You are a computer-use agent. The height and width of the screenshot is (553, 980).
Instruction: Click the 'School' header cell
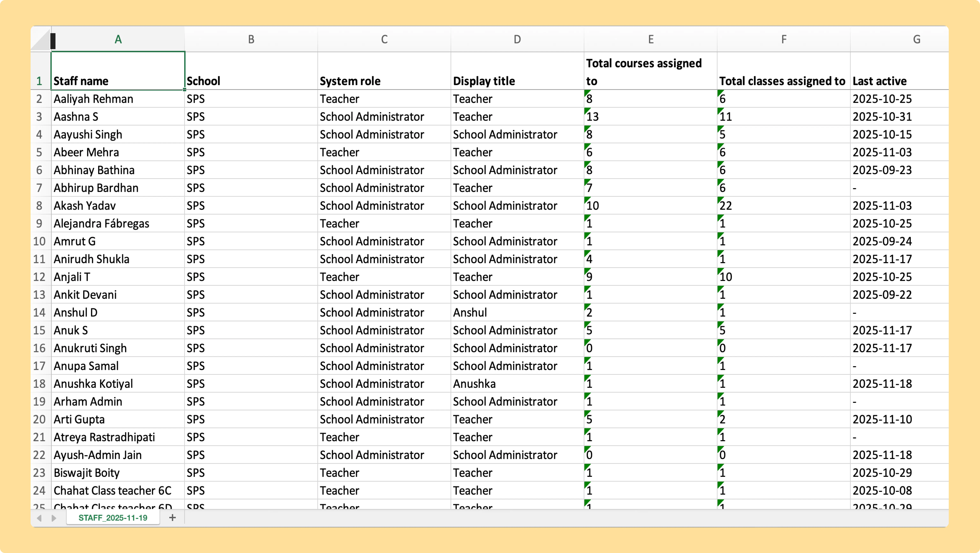point(251,71)
